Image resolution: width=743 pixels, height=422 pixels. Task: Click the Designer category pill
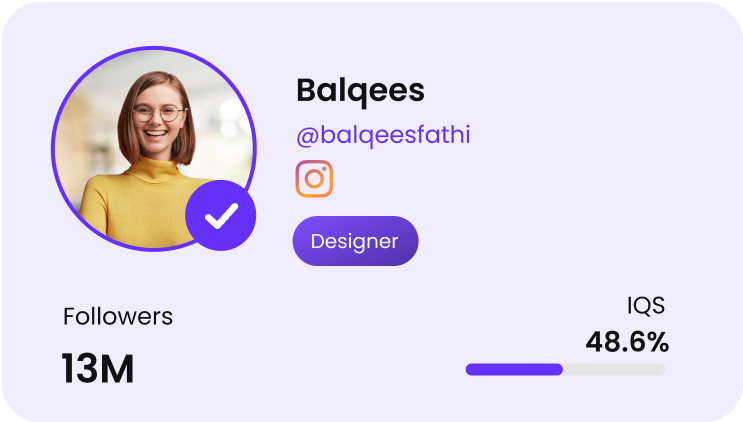tap(355, 241)
